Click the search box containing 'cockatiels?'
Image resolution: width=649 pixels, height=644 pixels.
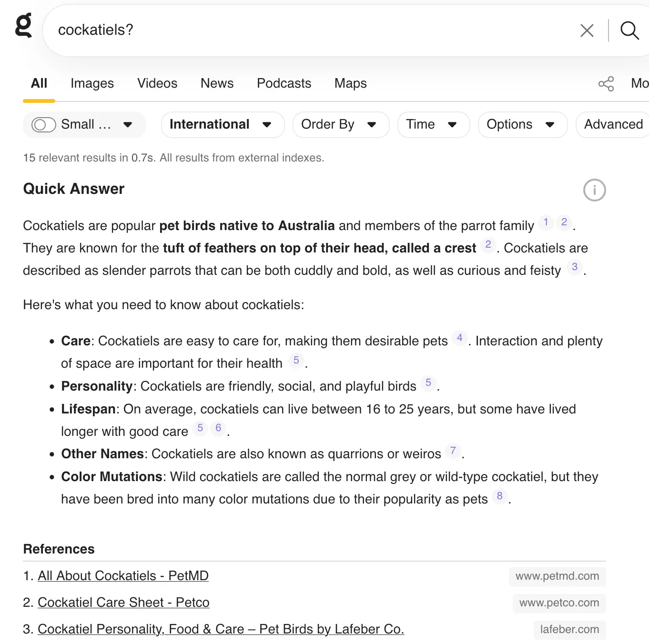point(310,30)
